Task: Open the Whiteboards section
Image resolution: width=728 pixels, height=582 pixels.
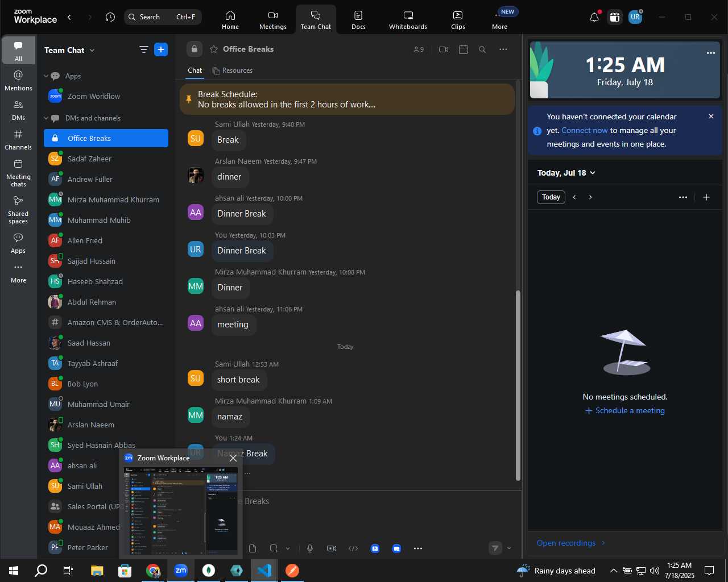Action: [408, 20]
